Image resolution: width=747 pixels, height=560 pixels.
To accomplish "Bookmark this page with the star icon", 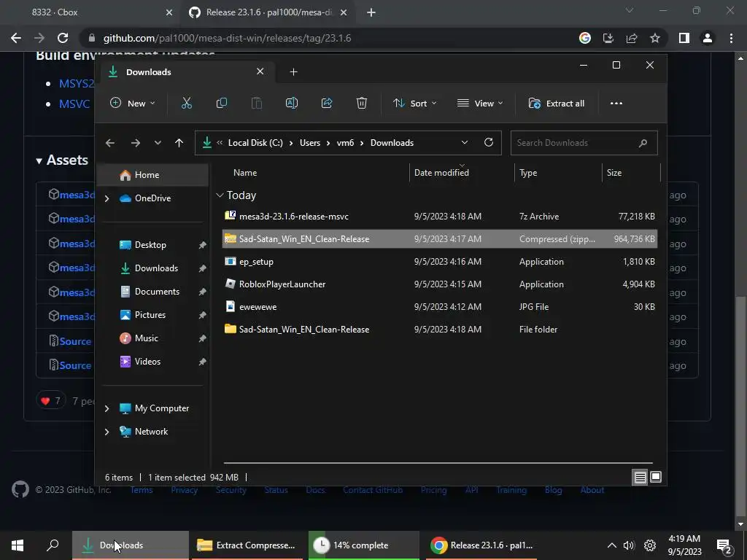I will pos(655,38).
